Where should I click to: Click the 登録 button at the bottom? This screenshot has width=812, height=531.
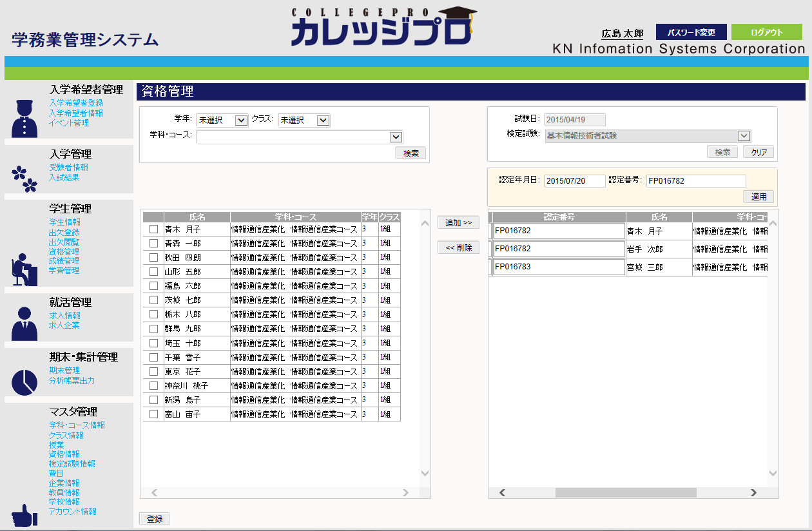click(x=154, y=519)
